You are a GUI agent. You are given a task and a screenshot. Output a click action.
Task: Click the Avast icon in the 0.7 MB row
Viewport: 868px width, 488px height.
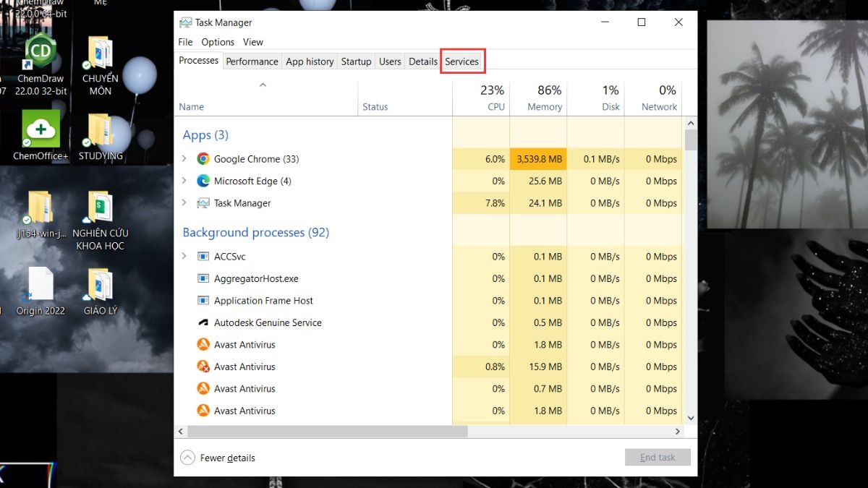(x=203, y=389)
